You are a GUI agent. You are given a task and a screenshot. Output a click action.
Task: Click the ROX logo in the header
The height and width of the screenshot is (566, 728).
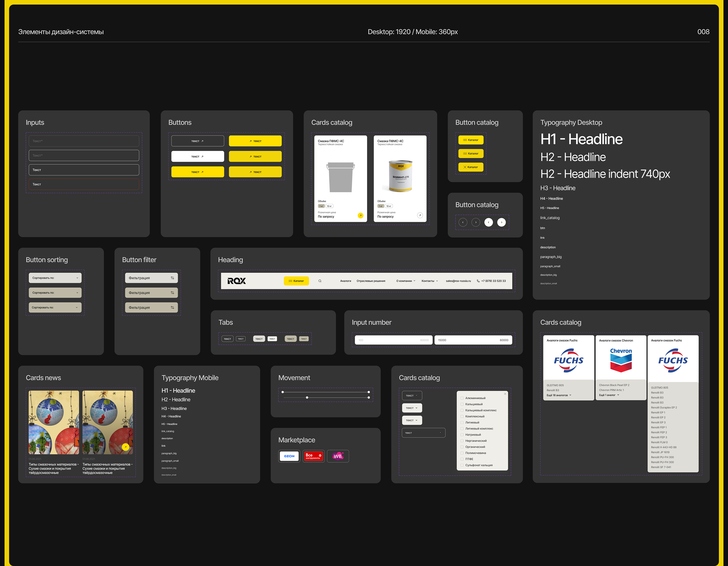(237, 281)
